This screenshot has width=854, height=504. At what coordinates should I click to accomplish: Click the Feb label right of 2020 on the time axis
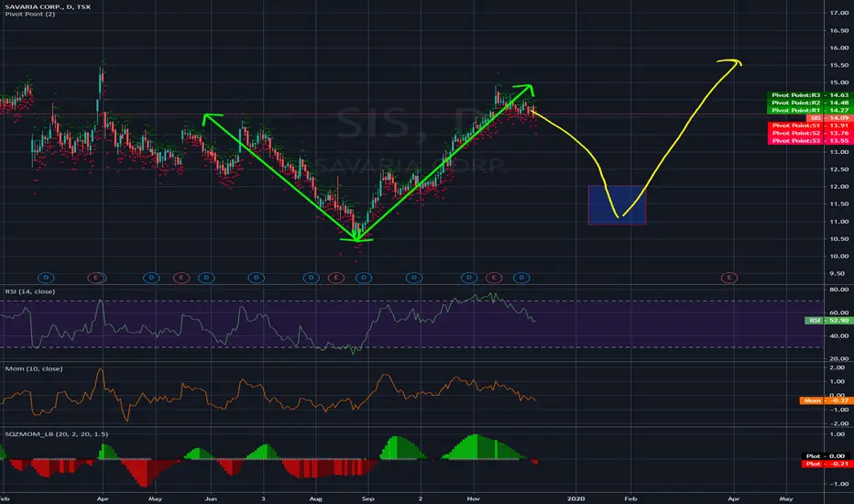(630, 499)
